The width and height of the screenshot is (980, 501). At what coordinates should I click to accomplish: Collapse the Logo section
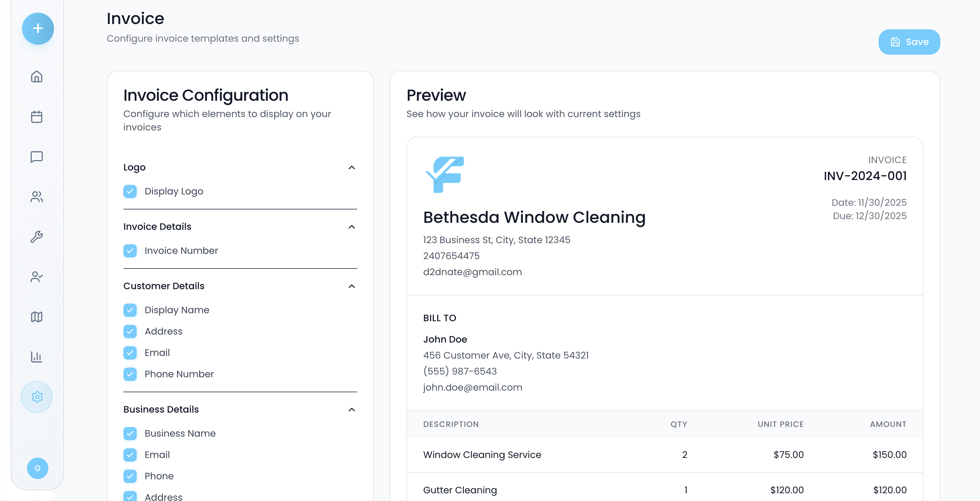pos(351,167)
